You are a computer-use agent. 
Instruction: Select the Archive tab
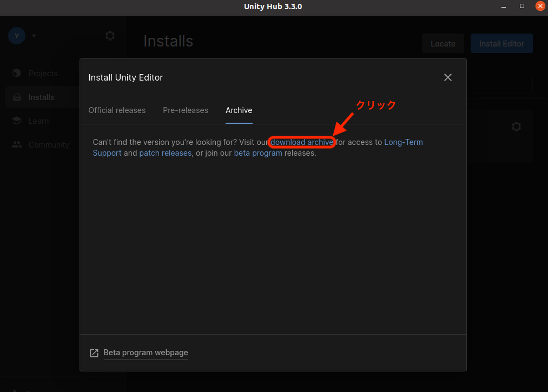tap(239, 110)
